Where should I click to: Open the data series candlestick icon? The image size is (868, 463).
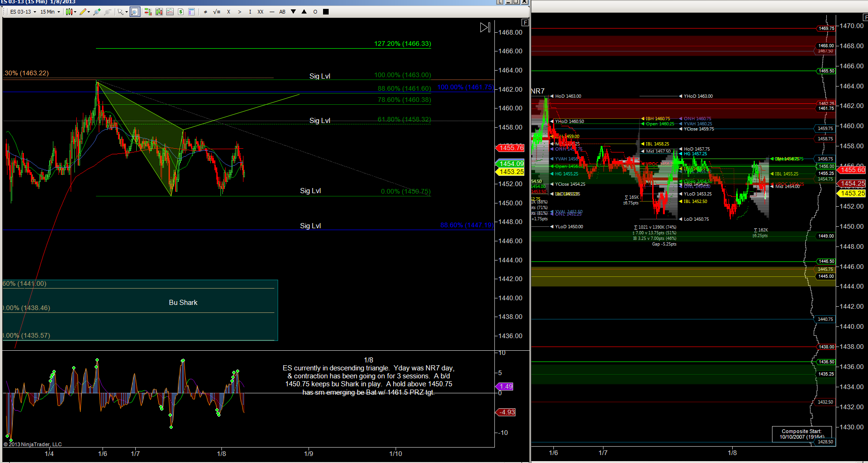point(159,12)
